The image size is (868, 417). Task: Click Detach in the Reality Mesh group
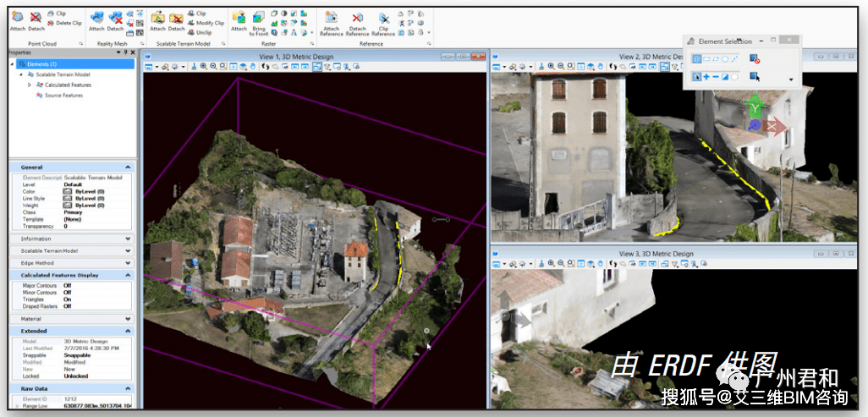click(116, 21)
